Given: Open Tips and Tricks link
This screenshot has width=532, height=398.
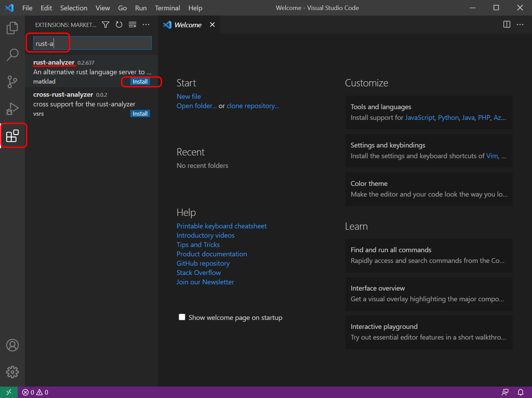Looking at the screenshot, I should coord(198,245).
